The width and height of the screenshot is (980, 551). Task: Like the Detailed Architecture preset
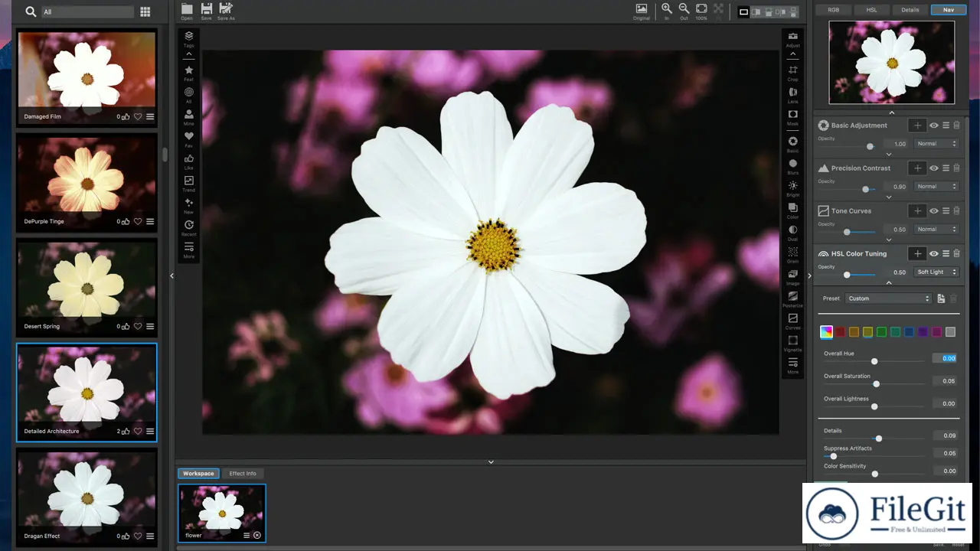click(126, 431)
